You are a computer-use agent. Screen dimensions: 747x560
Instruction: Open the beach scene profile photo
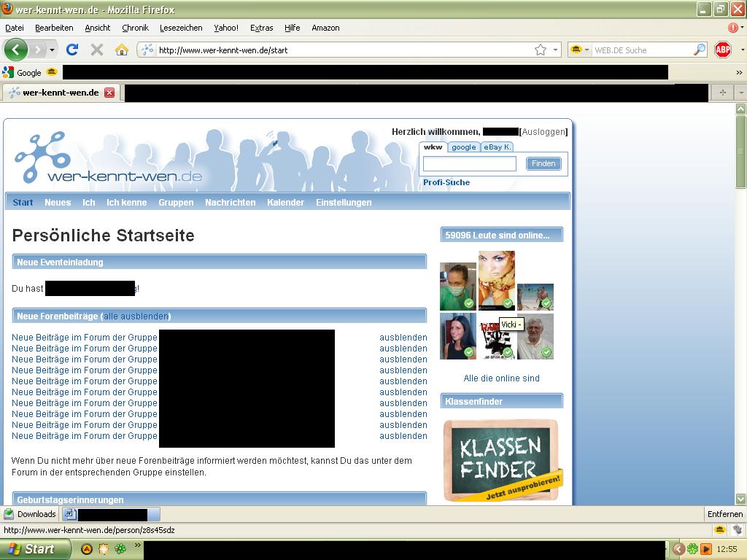coord(535,297)
